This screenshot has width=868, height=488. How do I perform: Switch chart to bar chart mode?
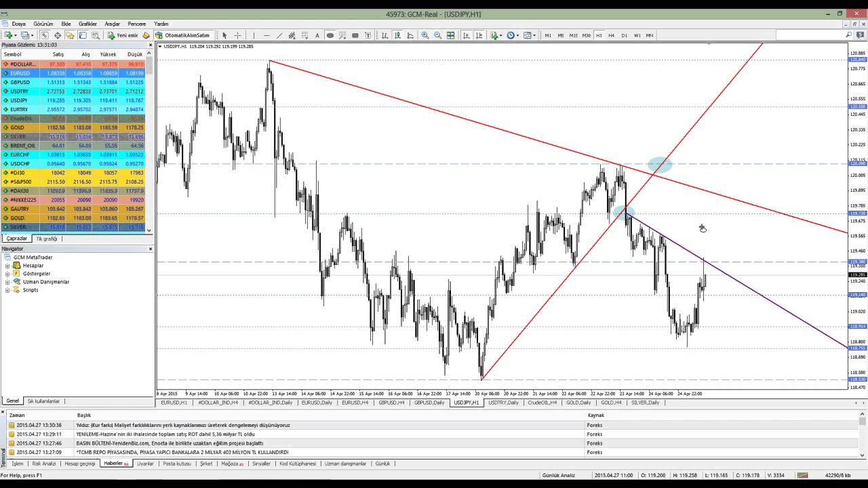pos(384,35)
